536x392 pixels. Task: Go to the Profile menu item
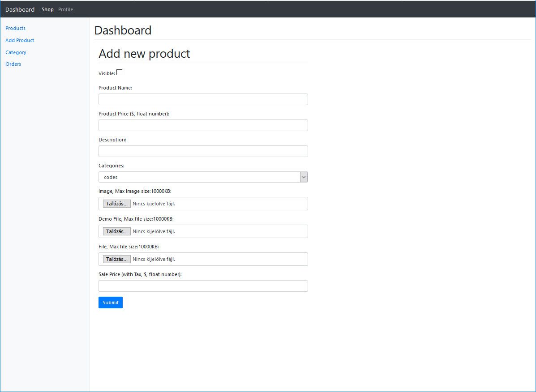(x=65, y=9)
